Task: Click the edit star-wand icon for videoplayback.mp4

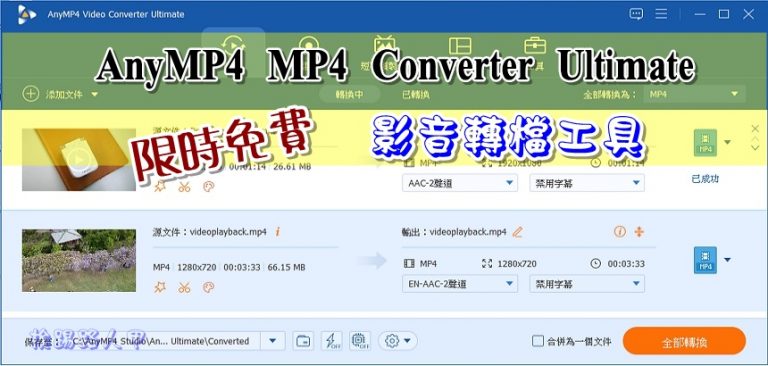Action: point(160,287)
